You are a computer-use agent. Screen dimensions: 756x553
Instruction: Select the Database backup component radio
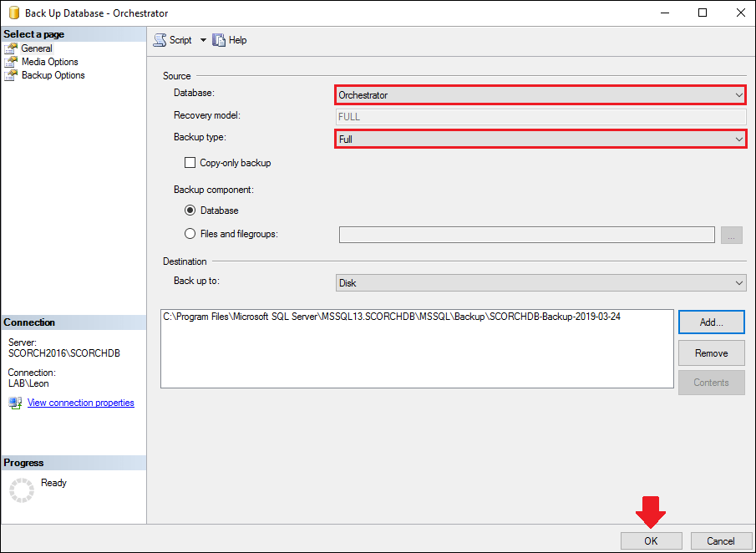190,211
